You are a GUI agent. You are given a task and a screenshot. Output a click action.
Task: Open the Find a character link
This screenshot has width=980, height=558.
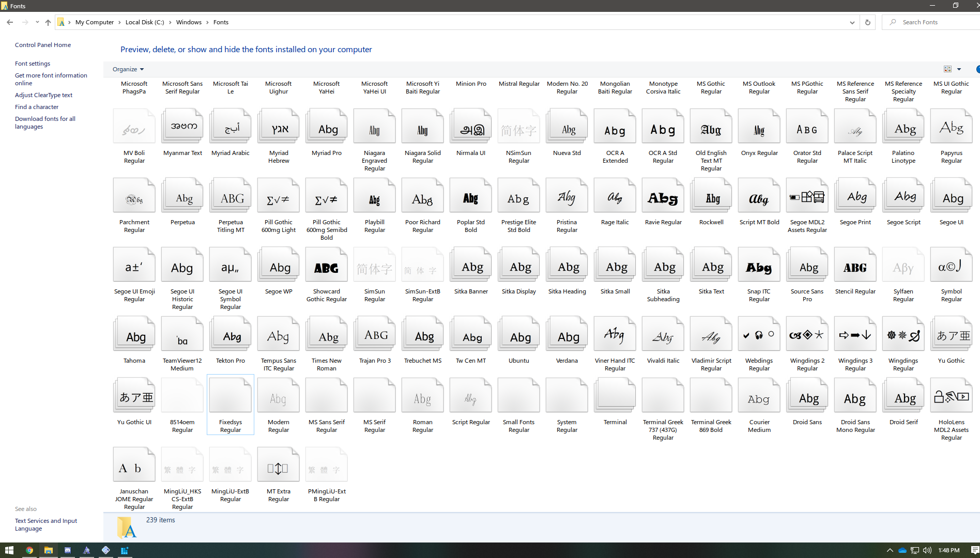(x=37, y=107)
